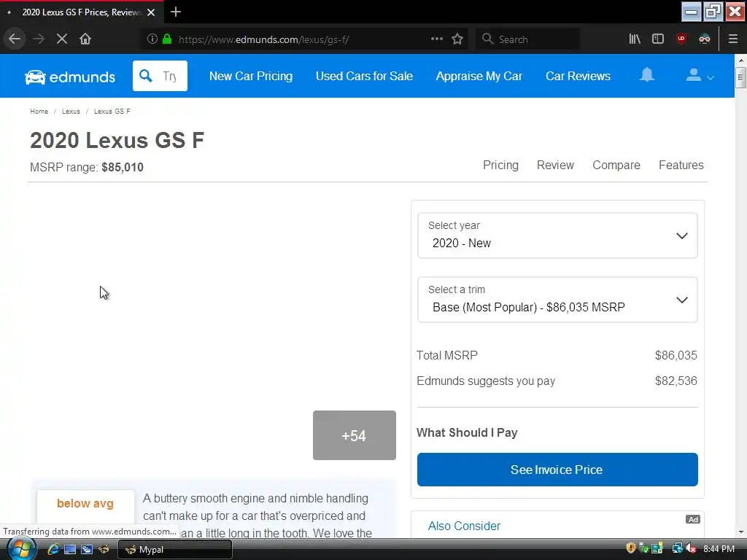Viewport: 747px width, 560px height.
Task: Click the Switch between windows icon
Action: tap(87, 550)
